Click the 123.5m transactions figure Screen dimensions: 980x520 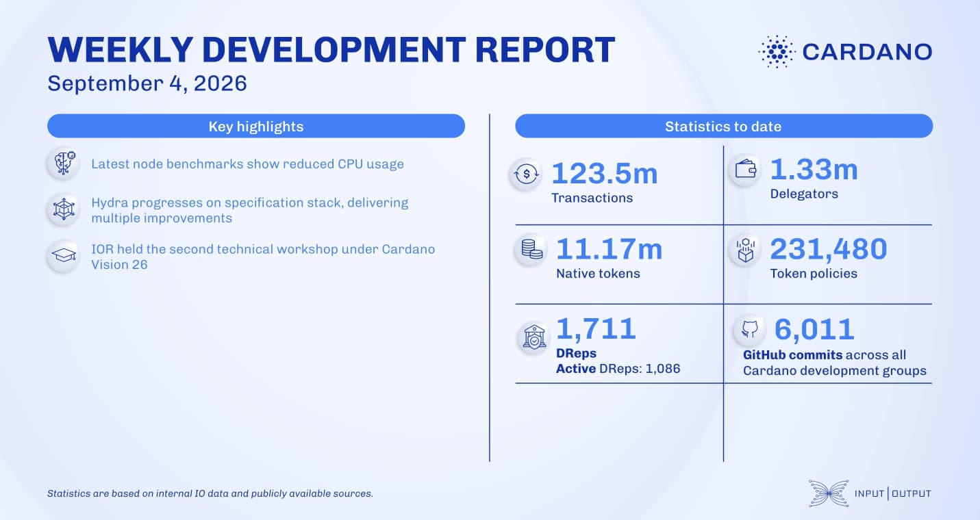click(604, 173)
